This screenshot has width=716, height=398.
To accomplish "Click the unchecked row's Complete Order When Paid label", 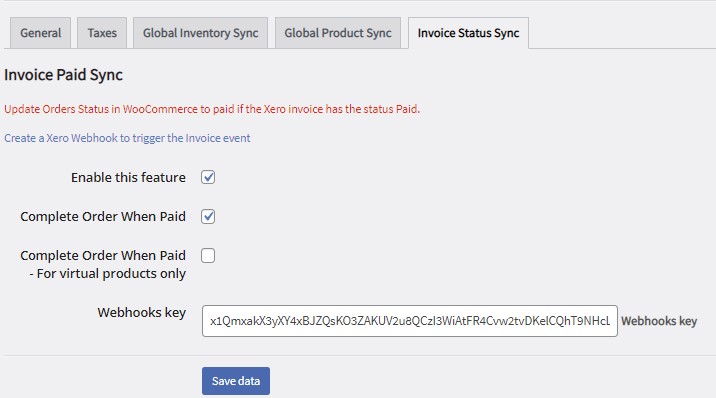I will click(103, 255).
